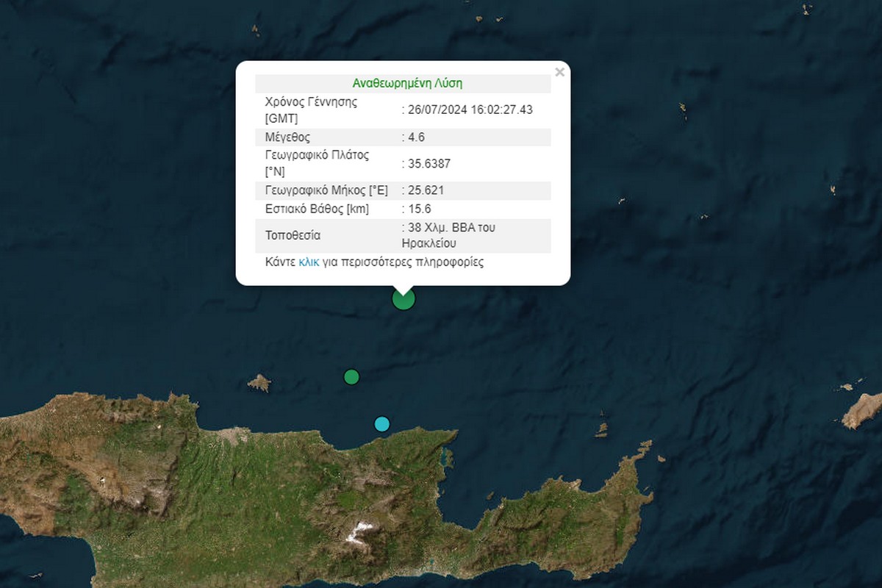Select the small green earthquake marker

pyautogui.click(x=351, y=377)
